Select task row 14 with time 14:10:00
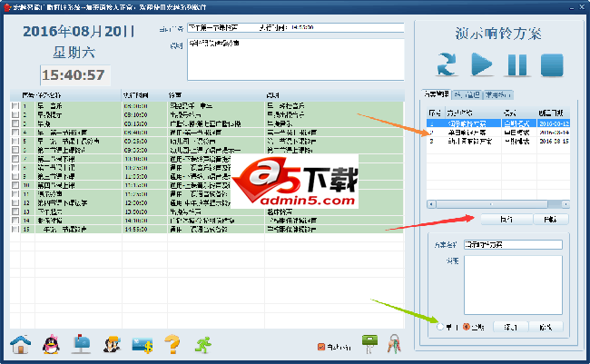590x364 pixels. coord(207,221)
